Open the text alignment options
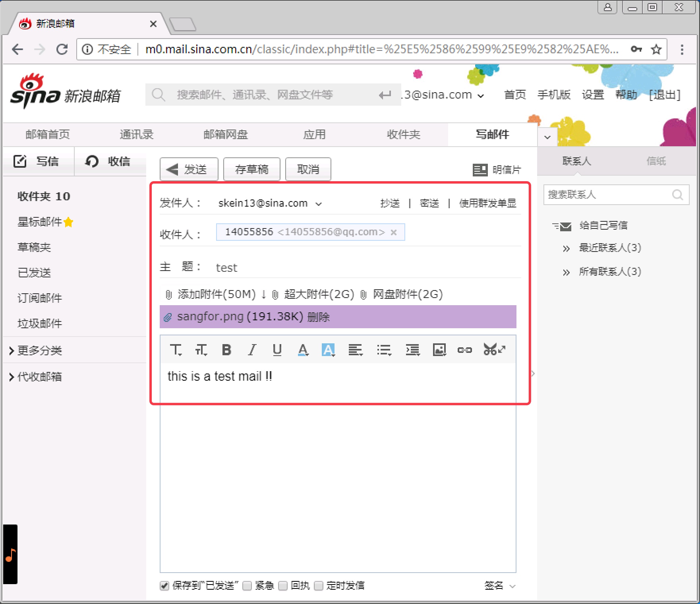 click(x=356, y=350)
